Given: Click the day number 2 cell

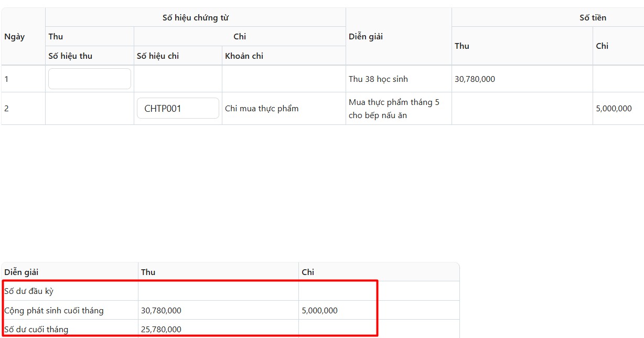Looking at the screenshot, I should click(x=7, y=109).
